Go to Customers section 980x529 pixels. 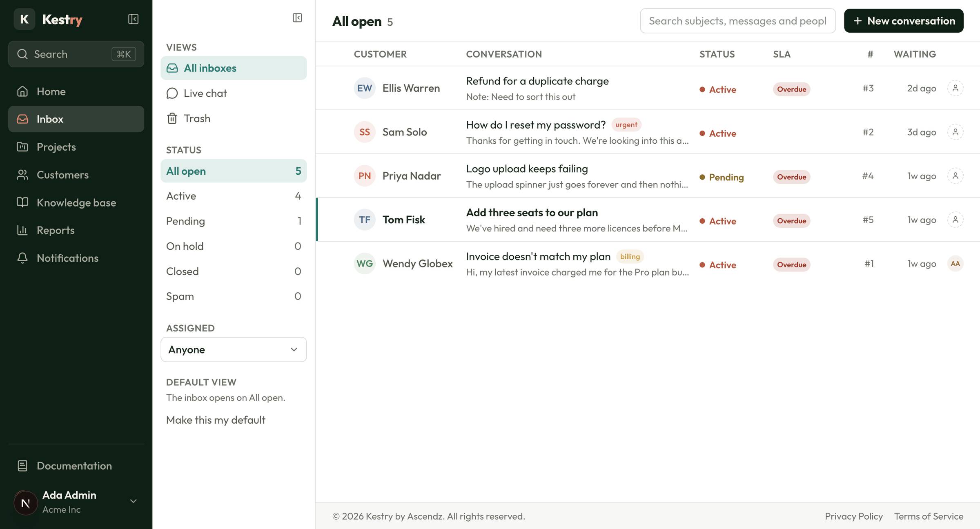click(76, 175)
